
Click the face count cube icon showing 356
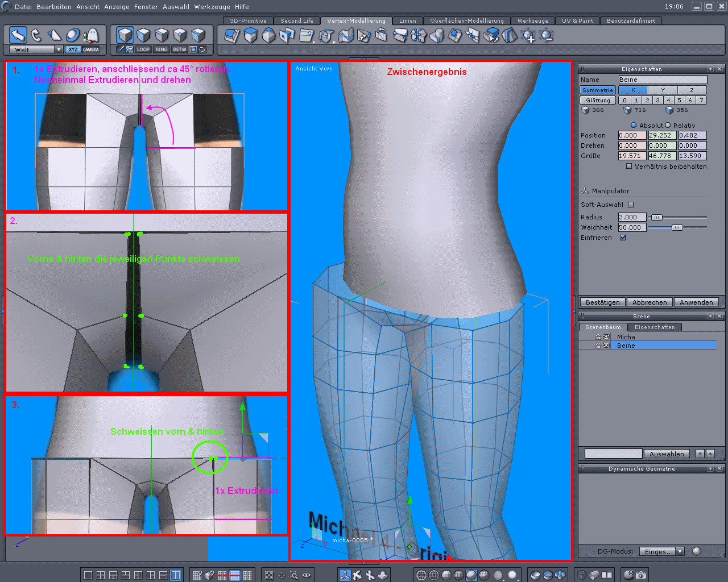tap(669, 110)
